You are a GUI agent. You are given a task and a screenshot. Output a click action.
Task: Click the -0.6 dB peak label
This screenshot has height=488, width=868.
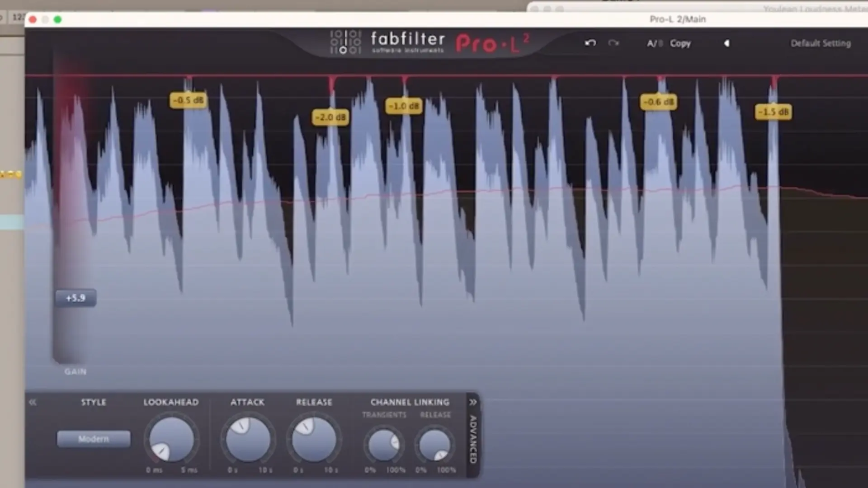[x=659, y=102]
